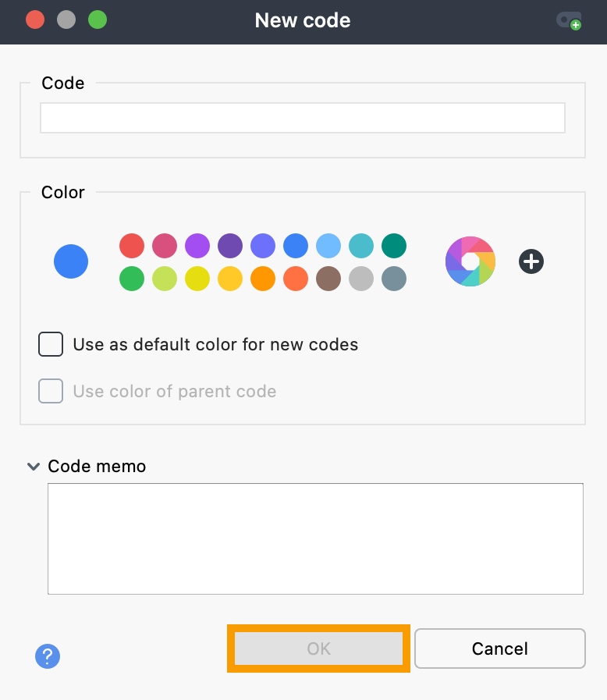
Task: Click the plus icon to add custom color
Action: coord(531,261)
